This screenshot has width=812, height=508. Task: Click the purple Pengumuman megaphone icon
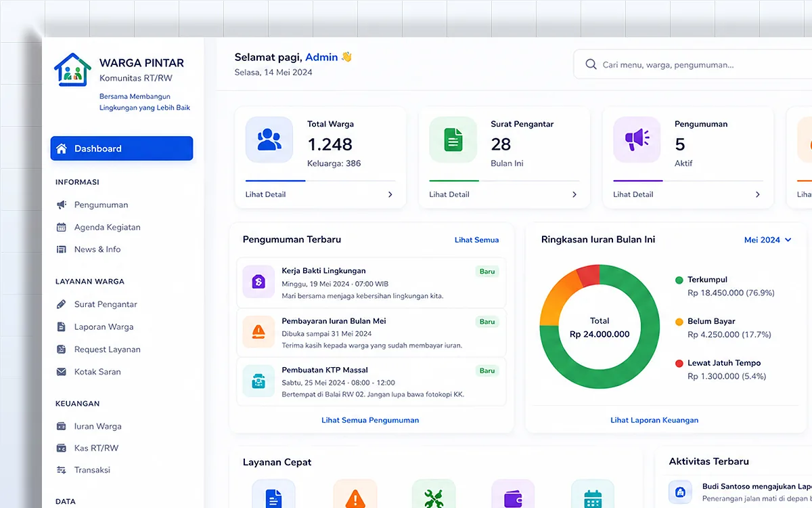[x=637, y=140]
